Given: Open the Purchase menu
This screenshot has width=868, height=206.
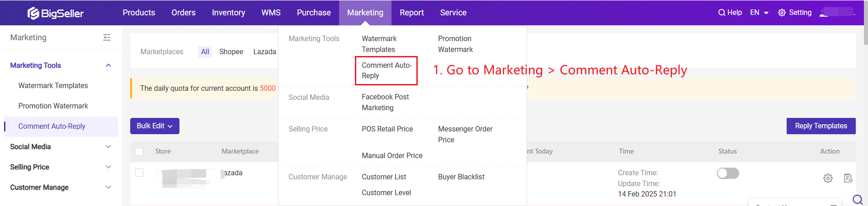Looking at the screenshot, I should click(x=314, y=13).
